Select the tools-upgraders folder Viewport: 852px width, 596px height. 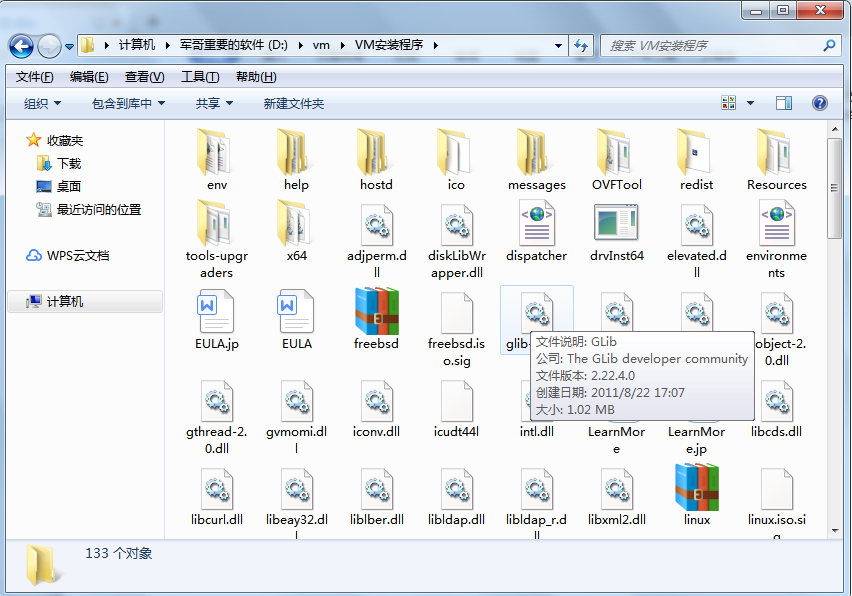[x=216, y=239]
